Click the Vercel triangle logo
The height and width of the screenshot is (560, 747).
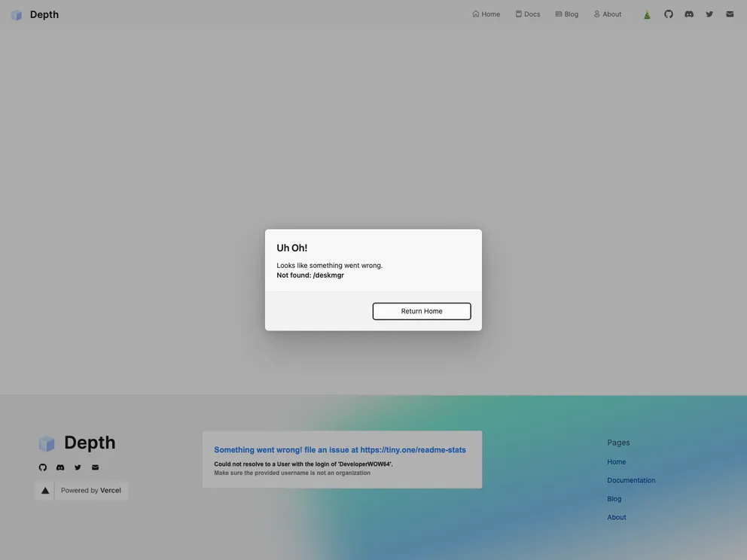(x=44, y=490)
